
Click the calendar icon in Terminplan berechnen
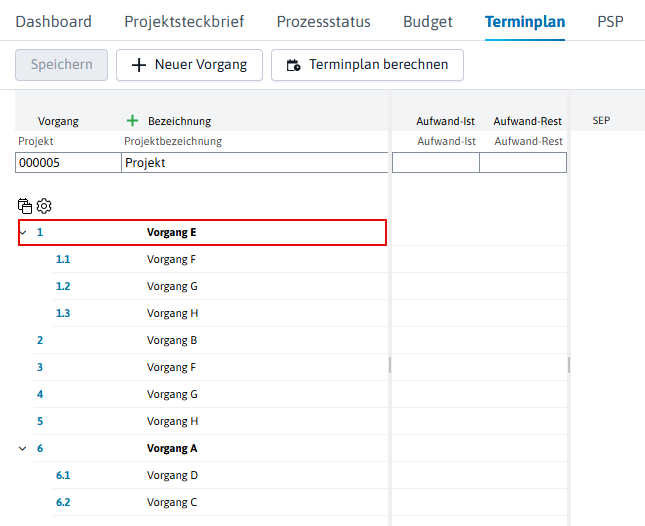pos(293,65)
